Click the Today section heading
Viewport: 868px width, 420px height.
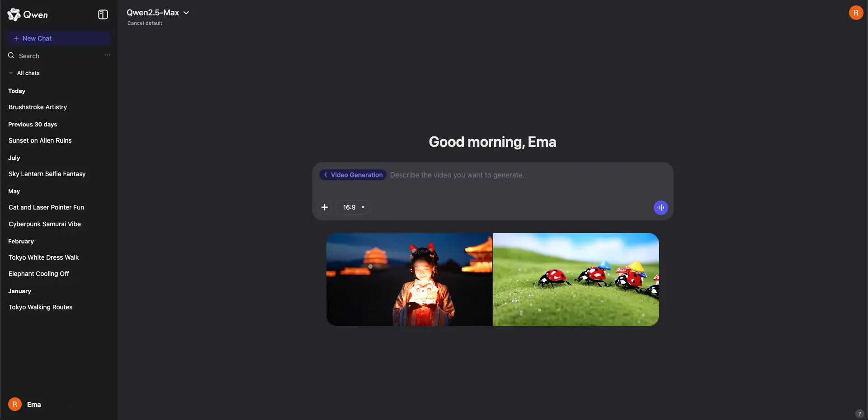tap(17, 91)
